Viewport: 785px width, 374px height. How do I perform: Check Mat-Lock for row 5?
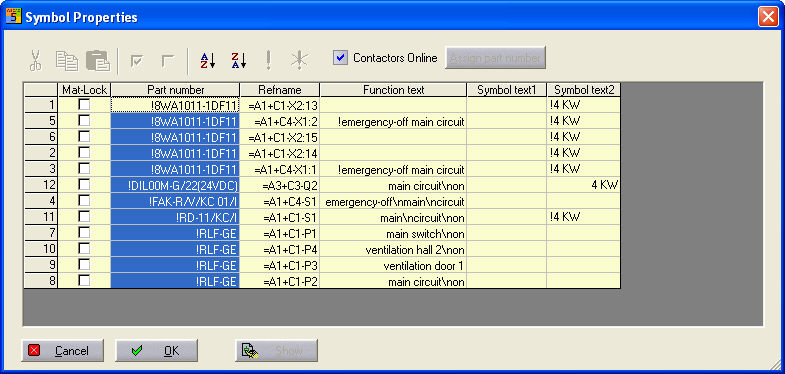pos(85,121)
